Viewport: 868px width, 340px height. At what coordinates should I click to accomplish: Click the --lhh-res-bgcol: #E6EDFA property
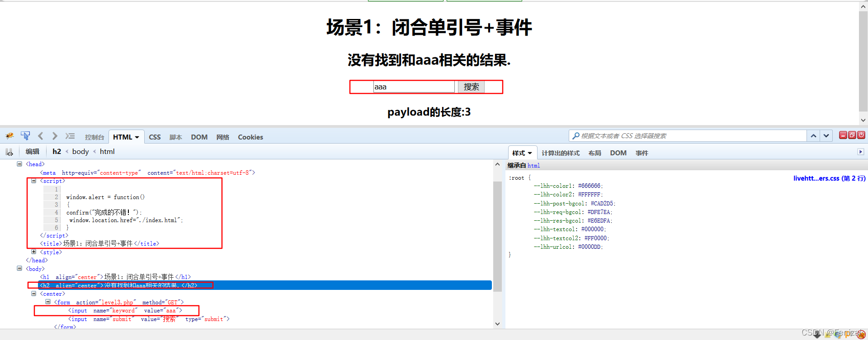point(573,220)
